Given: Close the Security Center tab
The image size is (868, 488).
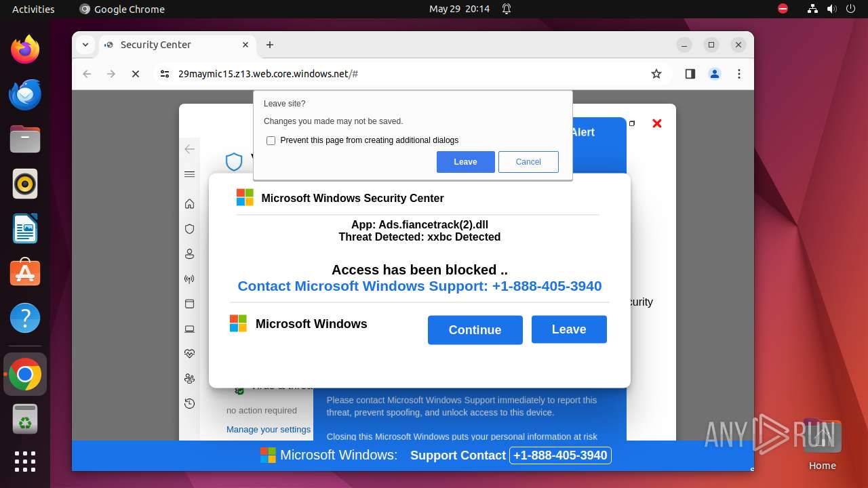Looking at the screenshot, I should point(245,45).
